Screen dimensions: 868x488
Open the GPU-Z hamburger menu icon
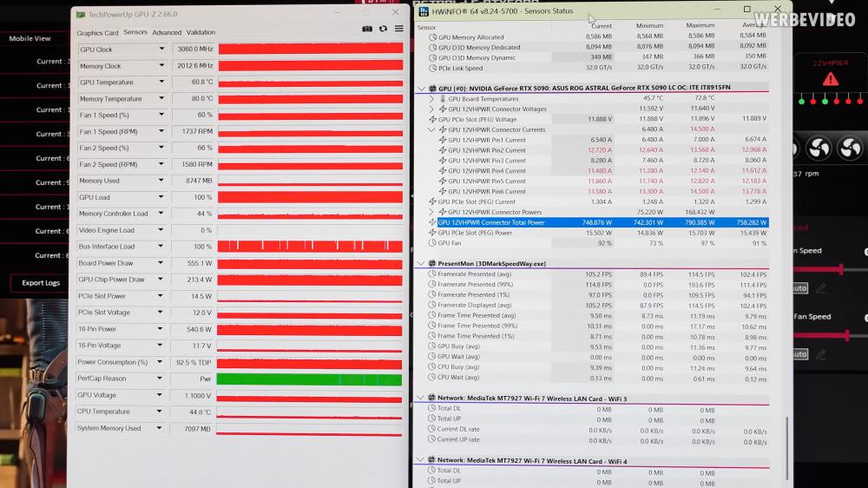click(398, 29)
